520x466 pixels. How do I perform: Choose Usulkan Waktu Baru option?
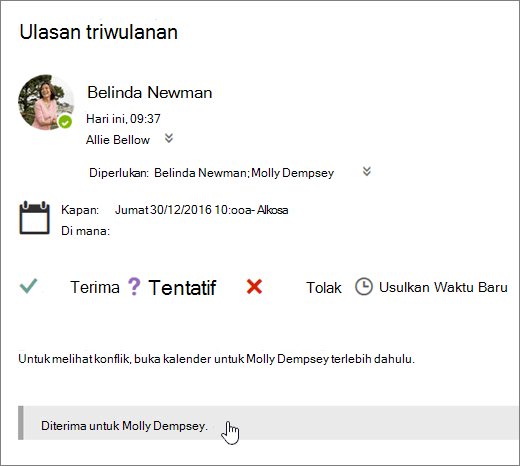[443, 287]
